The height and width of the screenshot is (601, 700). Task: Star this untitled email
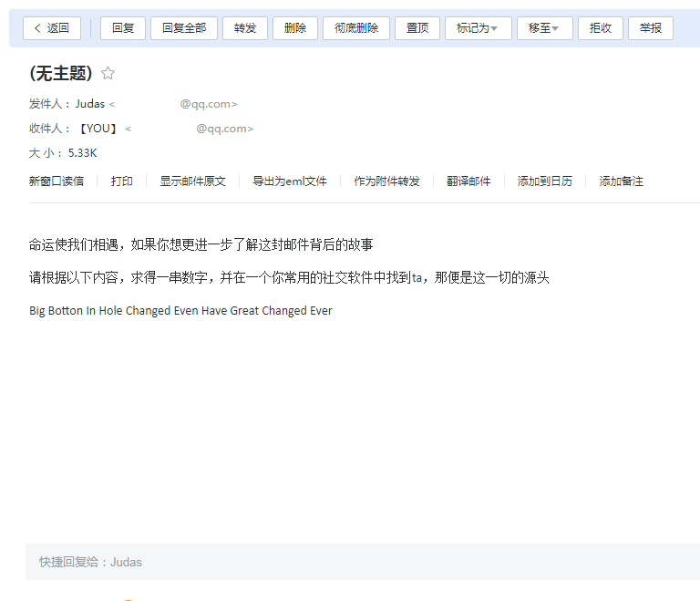tap(108, 74)
